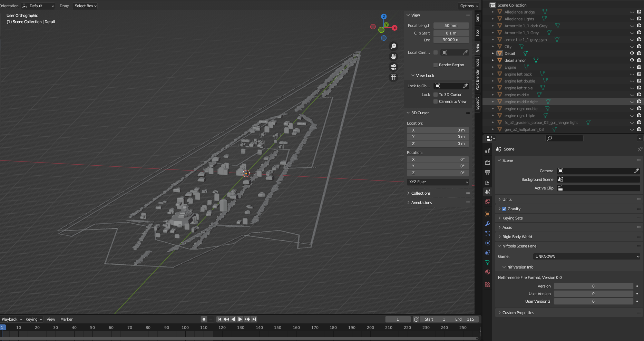Switch to the Item sidebar tab
The width and height of the screenshot is (644, 341).
[x=478, y=18]
